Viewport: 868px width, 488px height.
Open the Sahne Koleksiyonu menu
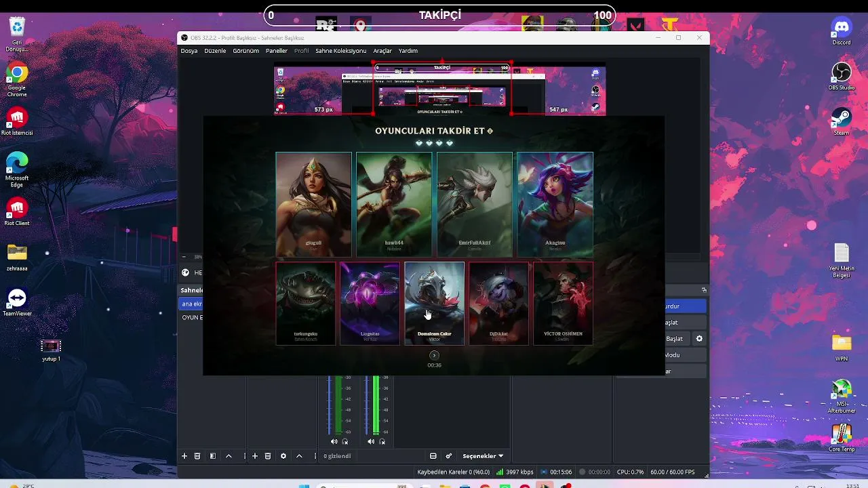[x=340, y=51]
